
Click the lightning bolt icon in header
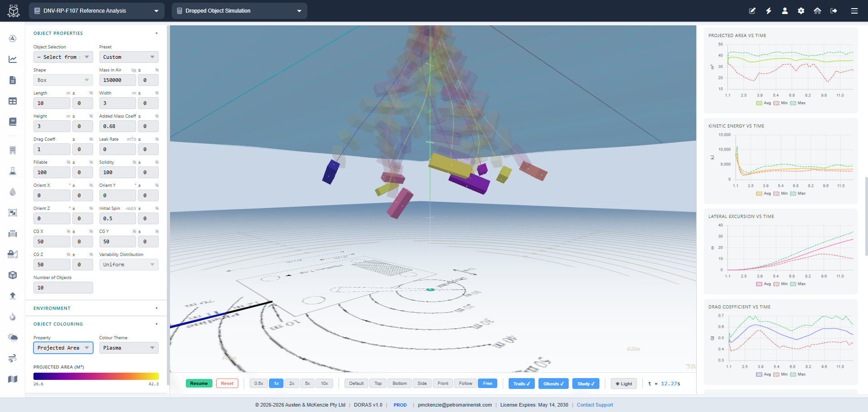coord(769,11)
